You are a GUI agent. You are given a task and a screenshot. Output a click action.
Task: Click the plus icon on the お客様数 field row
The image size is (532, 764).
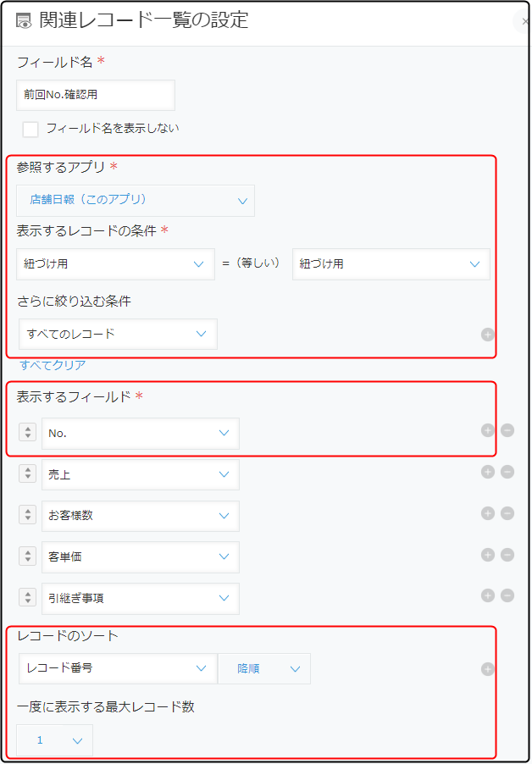pyautogui.click(x=488, y=513)
